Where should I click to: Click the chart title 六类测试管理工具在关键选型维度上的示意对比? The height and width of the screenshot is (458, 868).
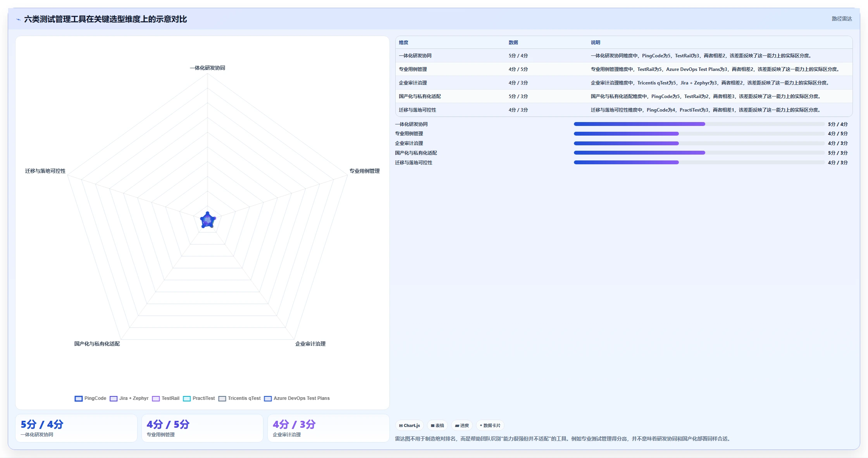point(105,19)
